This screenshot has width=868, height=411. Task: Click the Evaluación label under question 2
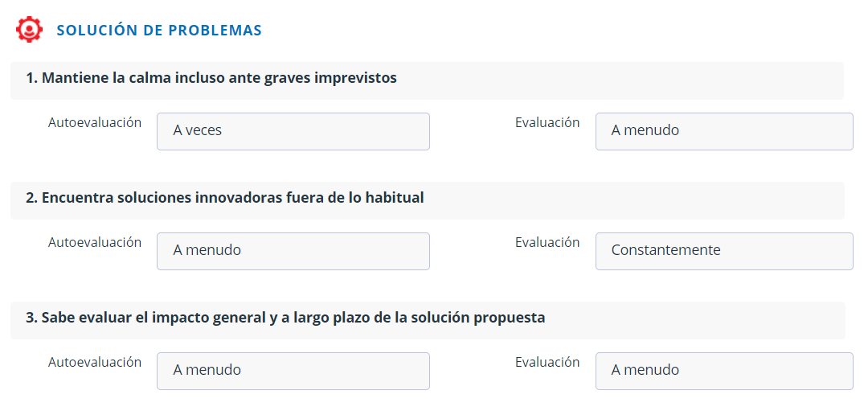coord(547,243)
